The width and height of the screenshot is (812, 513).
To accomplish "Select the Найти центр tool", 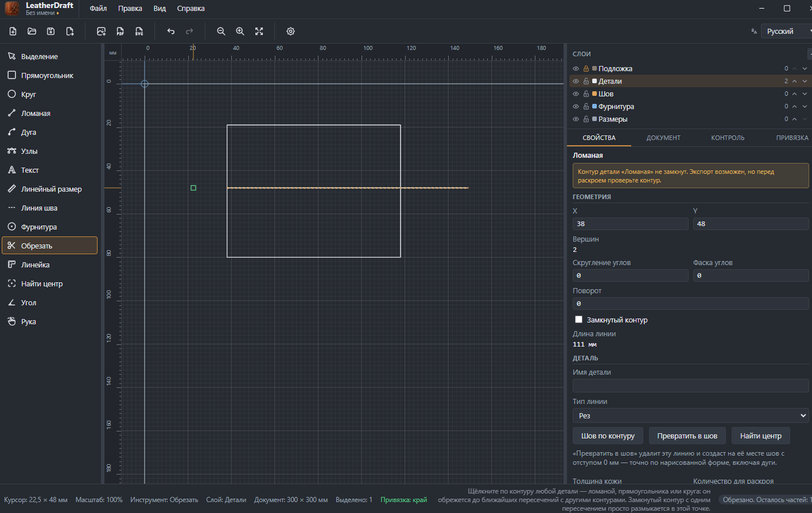I will pos(50,283).
